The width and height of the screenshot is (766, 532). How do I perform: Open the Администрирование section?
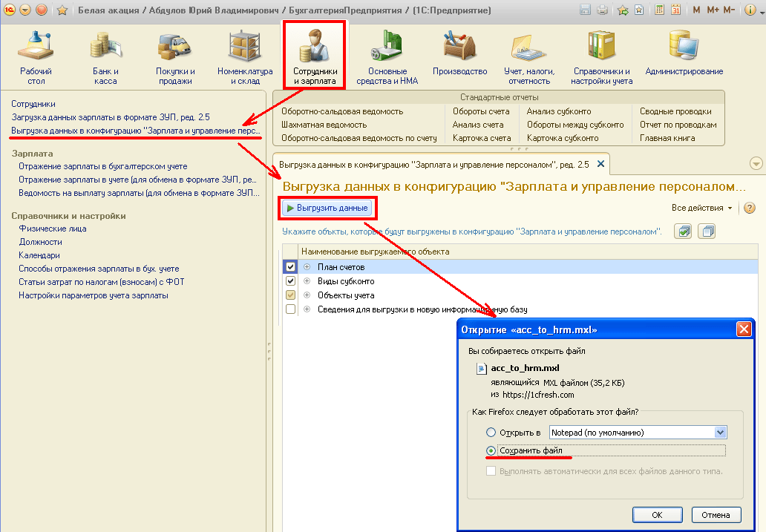click(684, 53)
